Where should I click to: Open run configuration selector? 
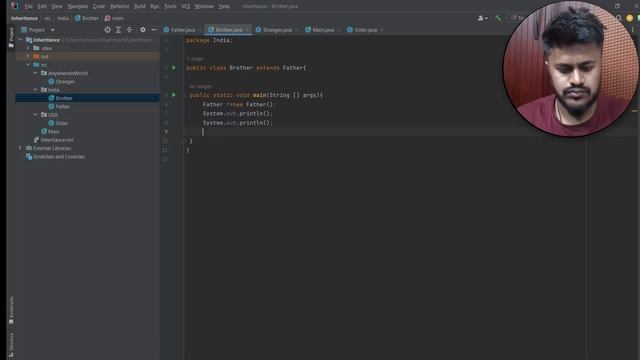click(x=518, y=18)
